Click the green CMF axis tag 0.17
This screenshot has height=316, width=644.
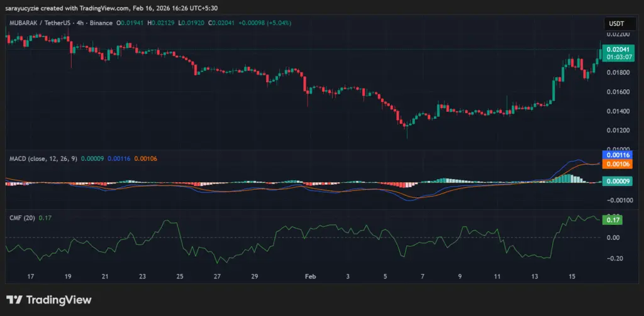(x=612, y=220)
